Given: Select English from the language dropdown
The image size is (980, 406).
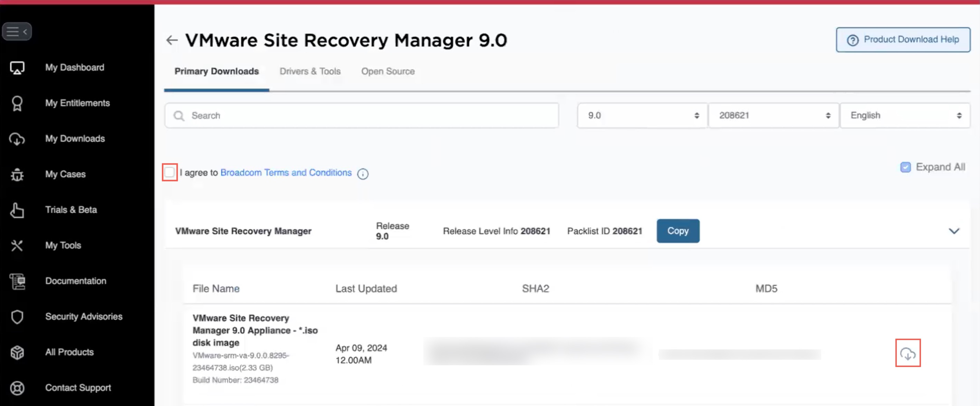Looking at the screenshot, I should [906, 115].
